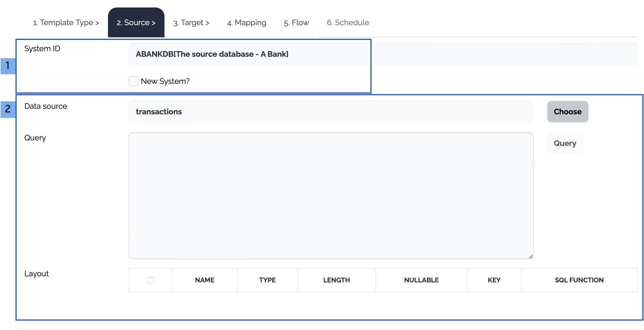Open the 5. Flow tab

point(296,23)
